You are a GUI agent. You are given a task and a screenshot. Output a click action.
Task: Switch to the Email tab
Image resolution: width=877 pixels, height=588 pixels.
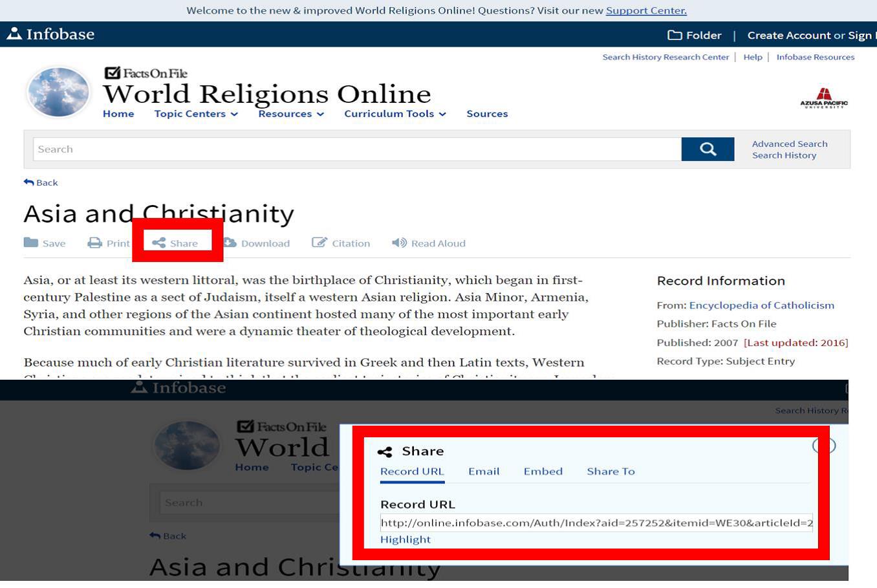coord(484,472)
